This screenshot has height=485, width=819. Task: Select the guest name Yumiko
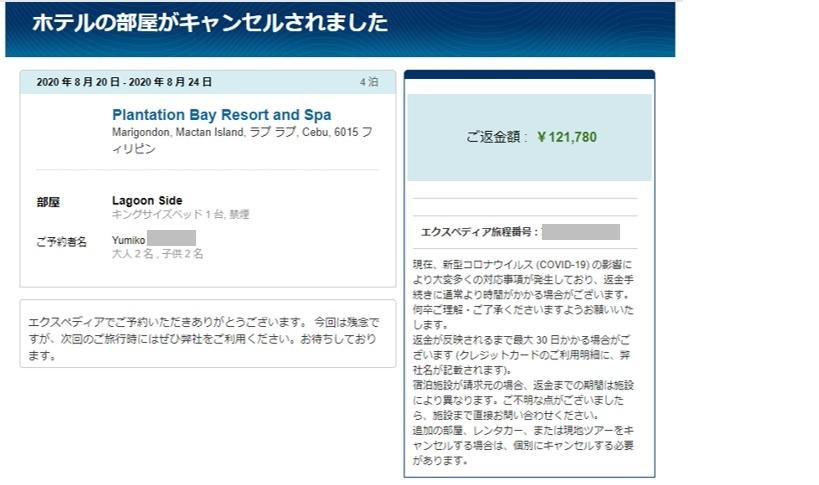coord(129,240)
